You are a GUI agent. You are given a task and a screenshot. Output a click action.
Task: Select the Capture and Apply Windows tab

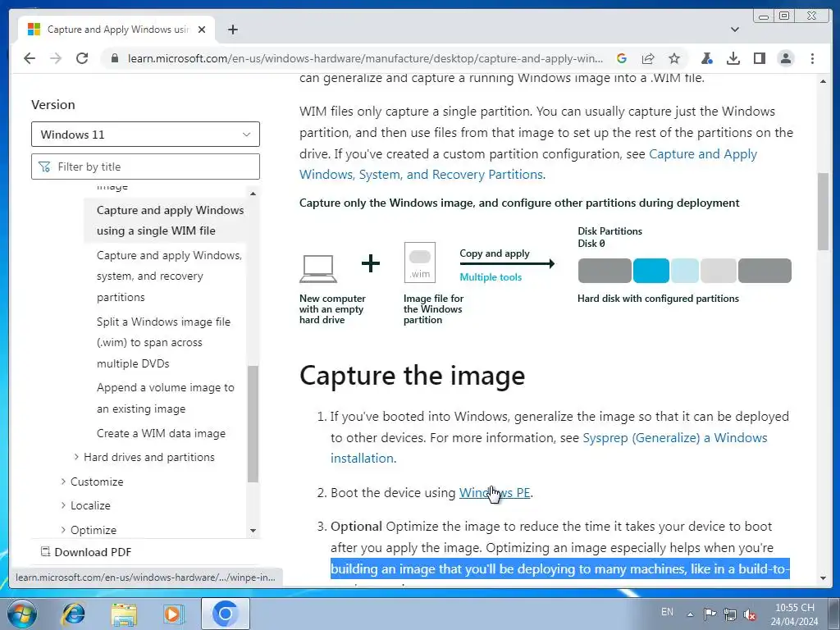(x=116, y=30)
